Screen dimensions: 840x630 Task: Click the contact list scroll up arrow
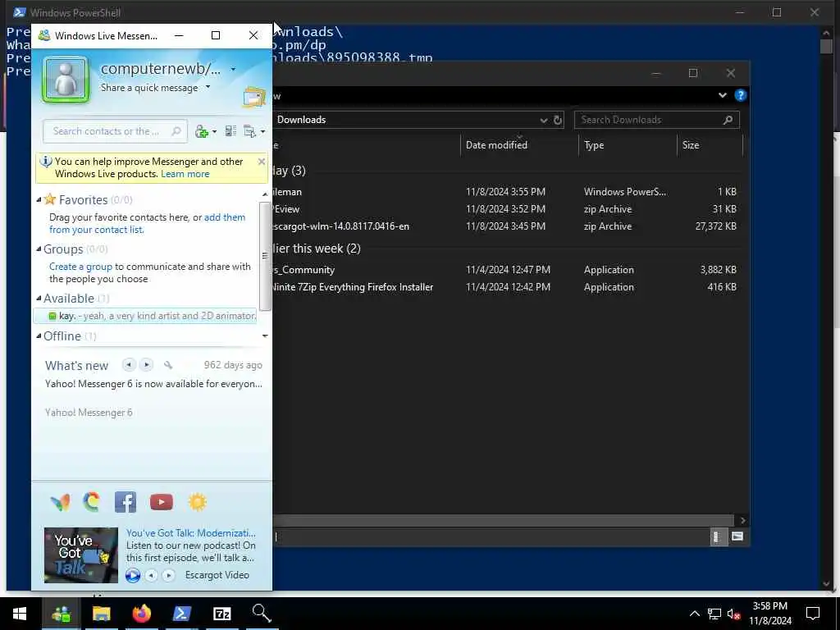(x=265, y=194)
